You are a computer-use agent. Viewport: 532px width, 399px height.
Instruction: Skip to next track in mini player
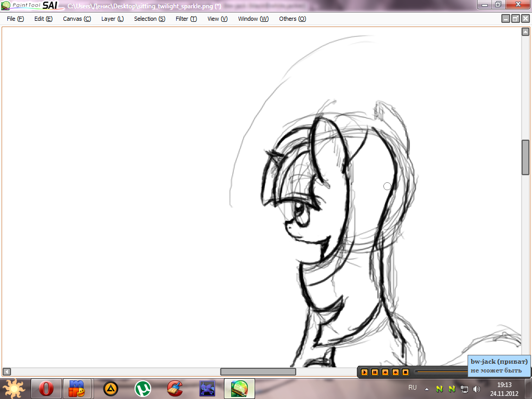tap(395, 372)
